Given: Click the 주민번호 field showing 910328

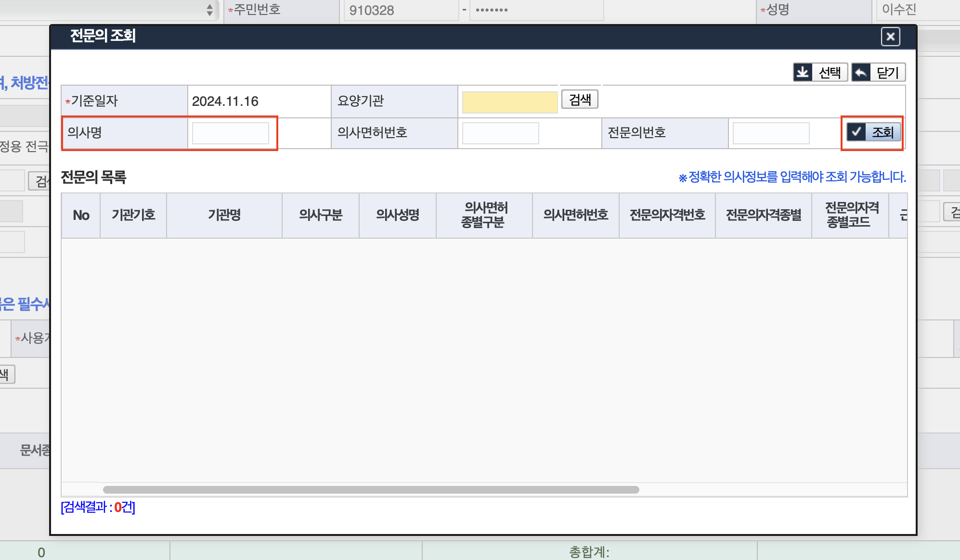Looking at the screenshot, I should 400,10.
